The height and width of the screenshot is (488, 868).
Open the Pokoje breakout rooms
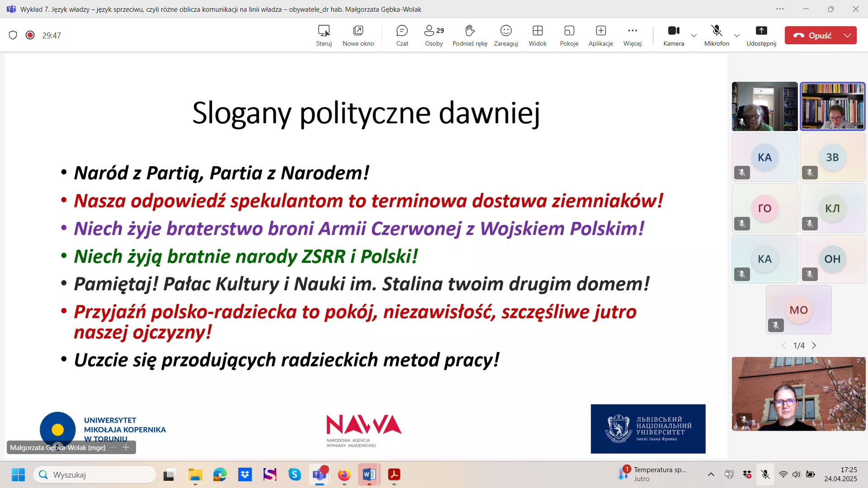[x=569, y=35]
